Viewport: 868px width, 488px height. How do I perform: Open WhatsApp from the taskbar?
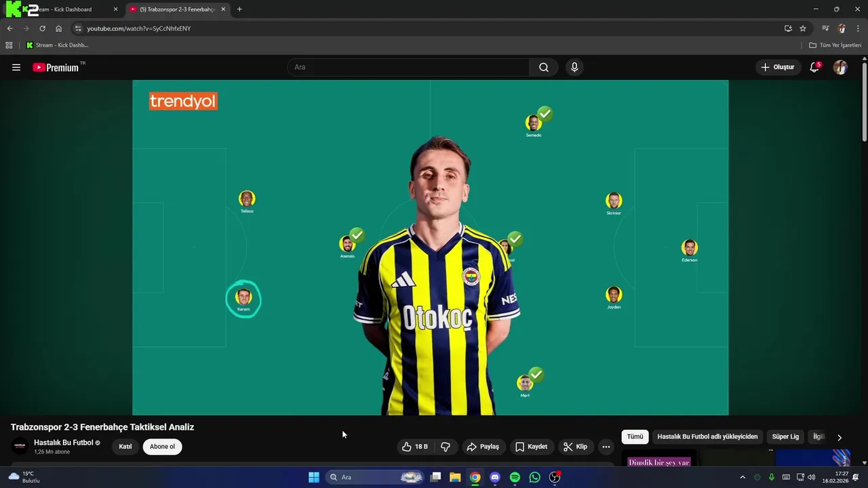pyautogui.click(x=534, y=477)
